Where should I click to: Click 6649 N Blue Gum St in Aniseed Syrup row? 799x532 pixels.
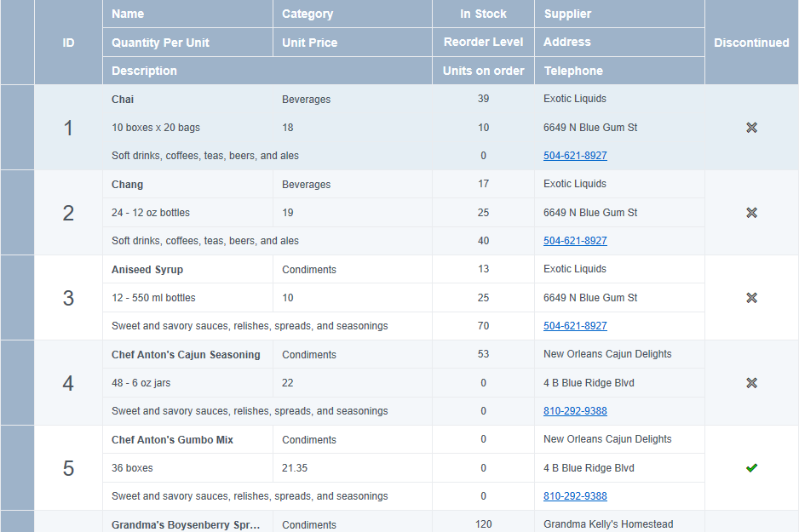(x=590, y=297)
